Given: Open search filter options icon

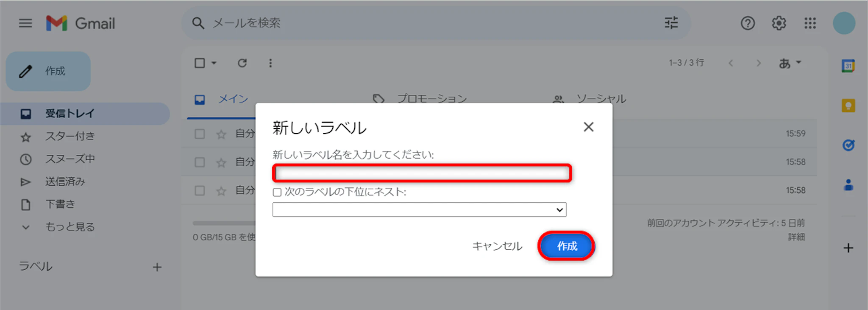Looking at the screenshot, I should pyautogui.click(x=671, y=23).
